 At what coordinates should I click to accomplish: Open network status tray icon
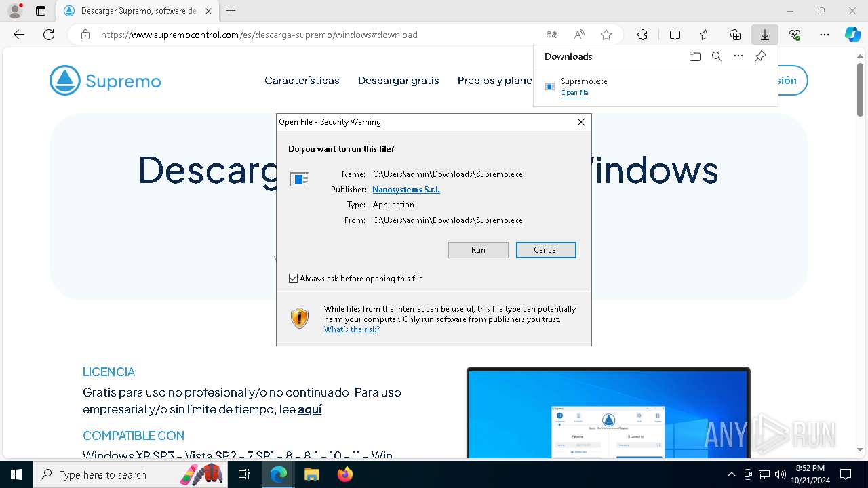point(764,474)
